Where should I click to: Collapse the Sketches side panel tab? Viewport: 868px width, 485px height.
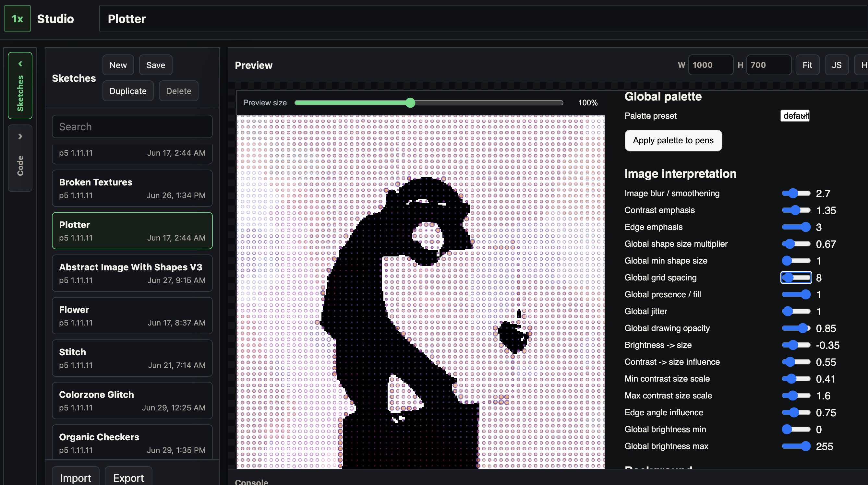[20, 85]
